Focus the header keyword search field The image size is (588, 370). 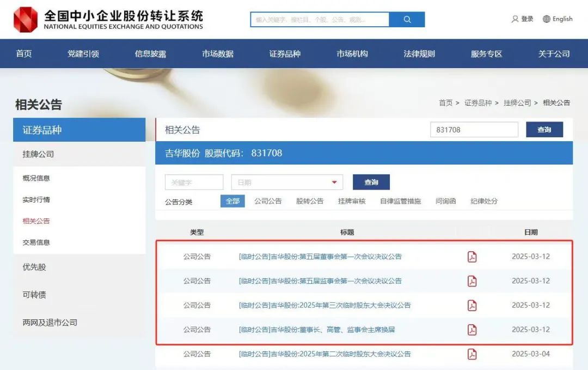tap(320, 20)
